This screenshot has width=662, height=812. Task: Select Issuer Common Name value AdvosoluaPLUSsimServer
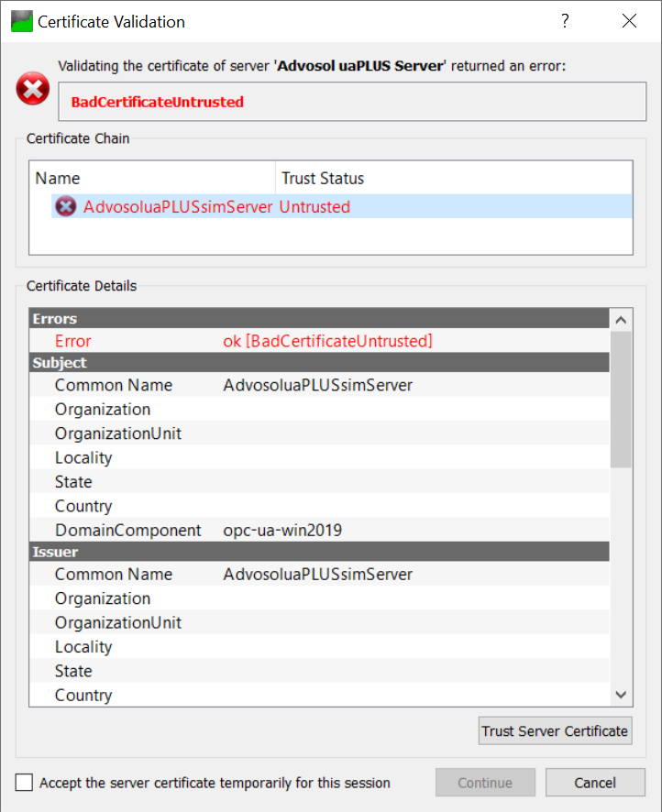(317, 574)
